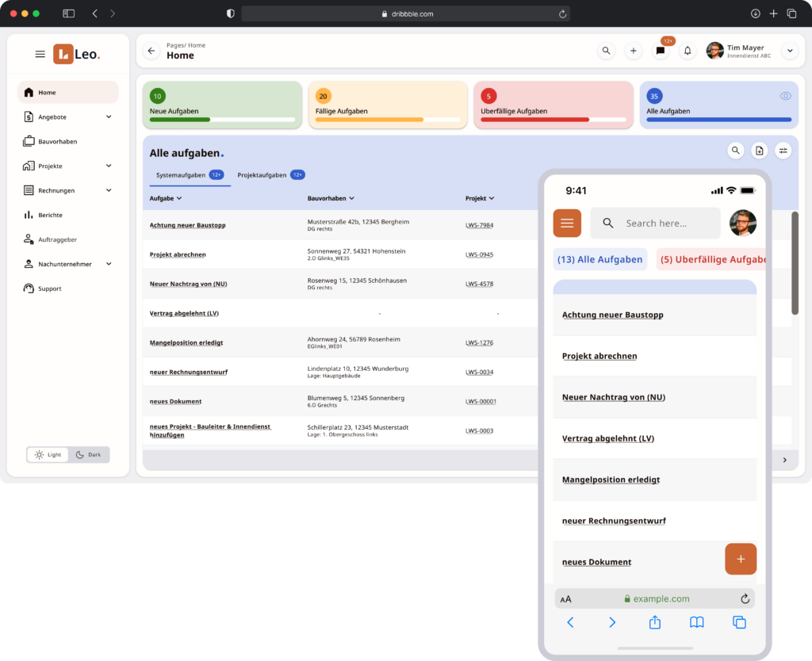Open task Neuer Nachtrag von (NU) in desktop table
The image size is (812, 661).
[x=188, y=285]
